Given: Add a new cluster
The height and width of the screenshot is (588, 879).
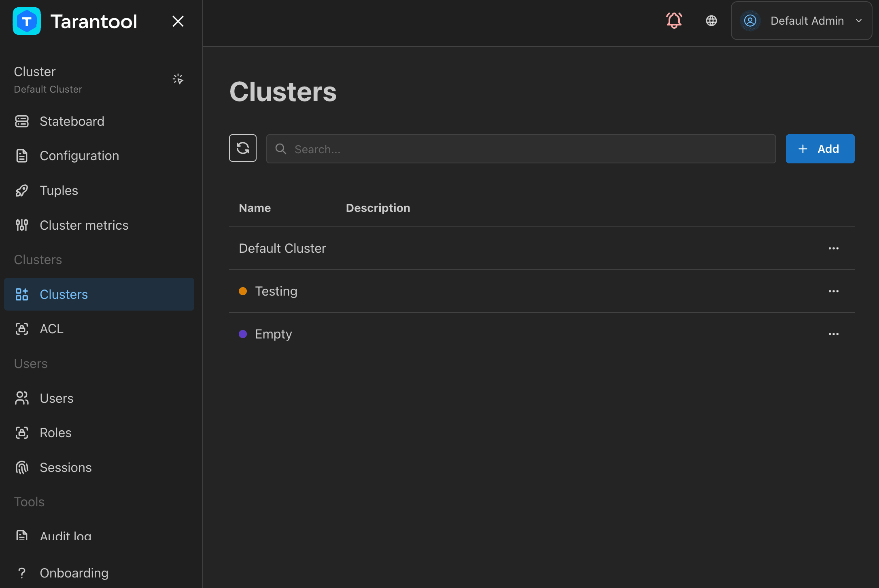Looking at the screenshot, I should [x=820, y=149].
